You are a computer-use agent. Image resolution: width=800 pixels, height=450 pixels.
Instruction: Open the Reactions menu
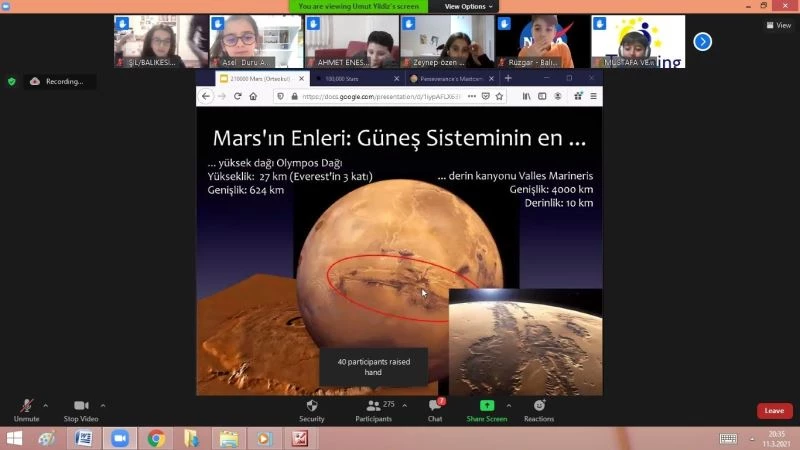coord(539,408)
